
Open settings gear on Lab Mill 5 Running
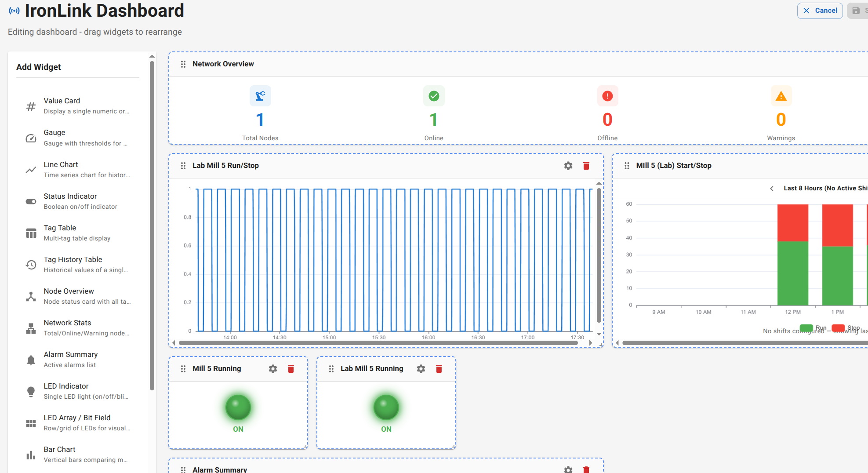pyautogui.click(x=421, y=369)
